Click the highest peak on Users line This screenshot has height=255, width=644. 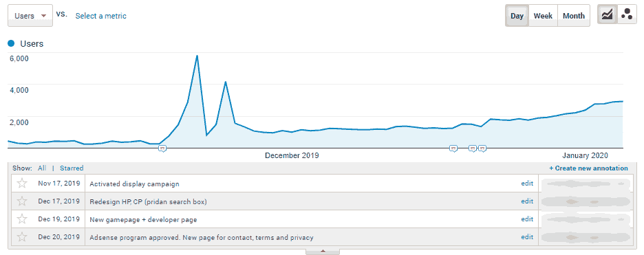tap(197, 56)
